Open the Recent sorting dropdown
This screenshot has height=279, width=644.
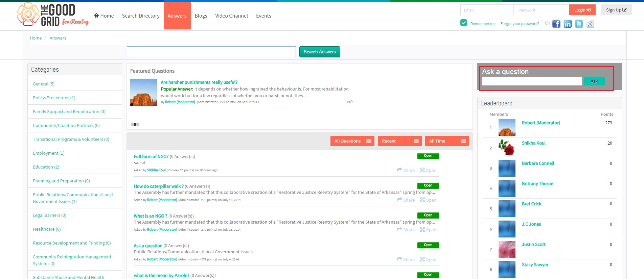coord(399,141)
